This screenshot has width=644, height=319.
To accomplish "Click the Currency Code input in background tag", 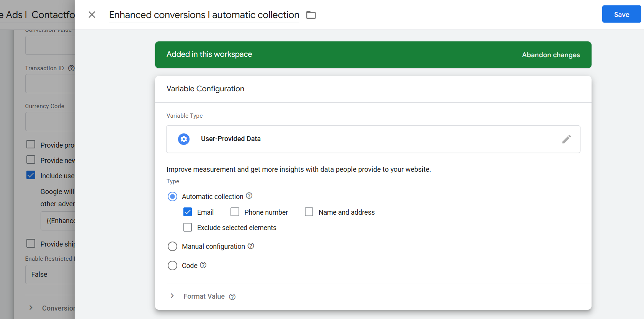I will pyautogui.click(x=50, y=122).
